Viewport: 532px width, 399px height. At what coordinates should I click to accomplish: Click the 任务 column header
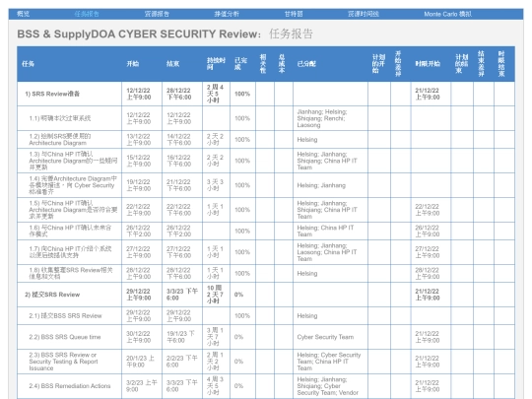[29, 64]
